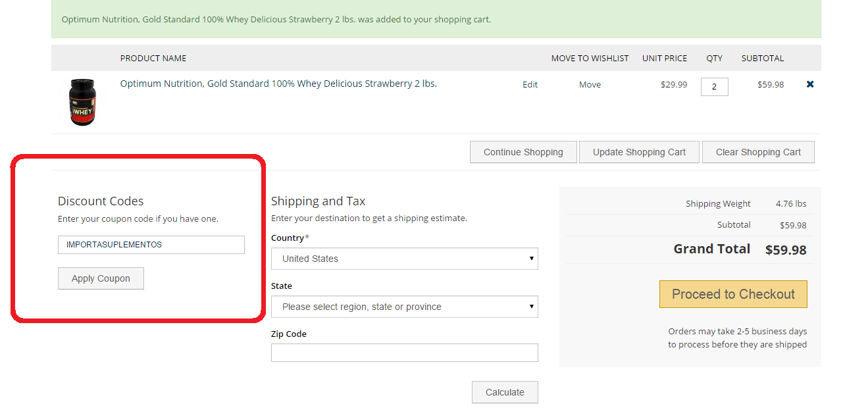Click the UNIT PRICE column header
Viewport: 868px width, 408px height.
[x=665, y=58]
